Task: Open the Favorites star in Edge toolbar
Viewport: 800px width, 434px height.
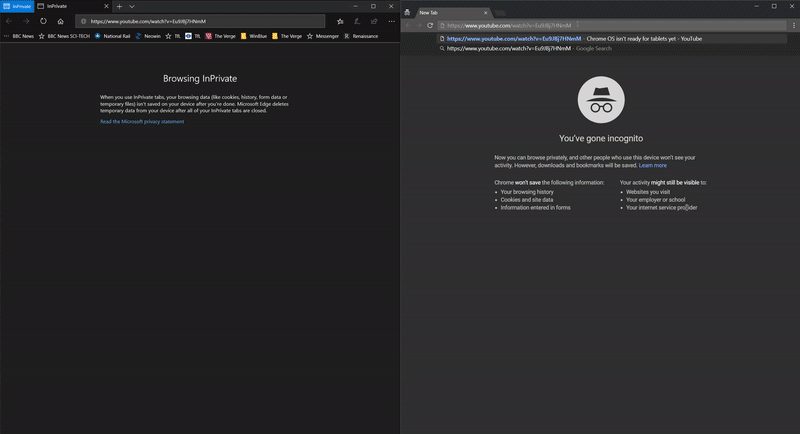Action: click(340, 21)
